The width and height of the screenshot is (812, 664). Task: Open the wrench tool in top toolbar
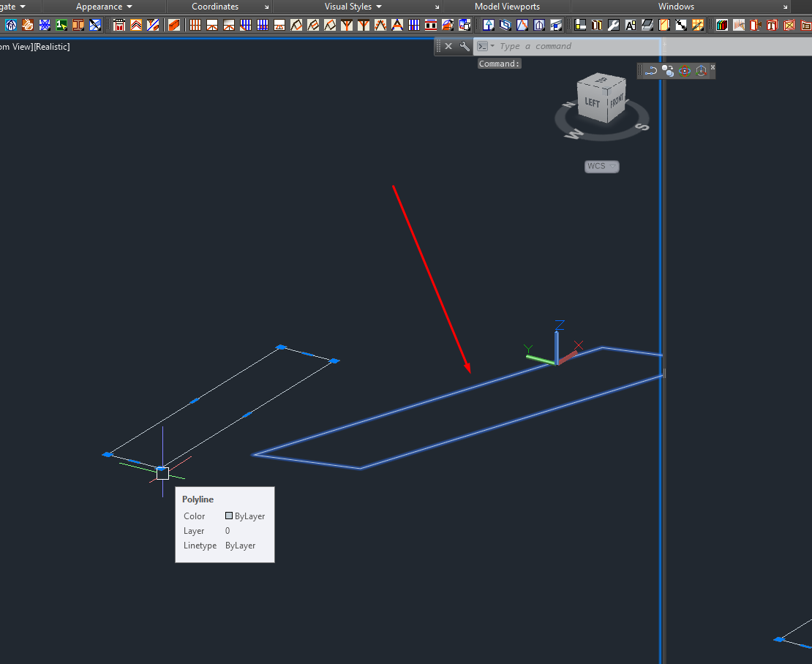point(614,25)
